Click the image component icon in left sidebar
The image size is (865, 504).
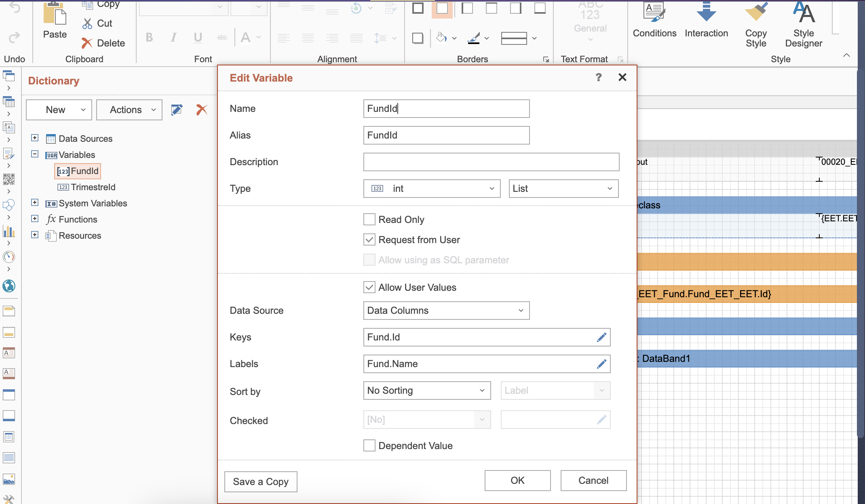(x=9, y=479)
